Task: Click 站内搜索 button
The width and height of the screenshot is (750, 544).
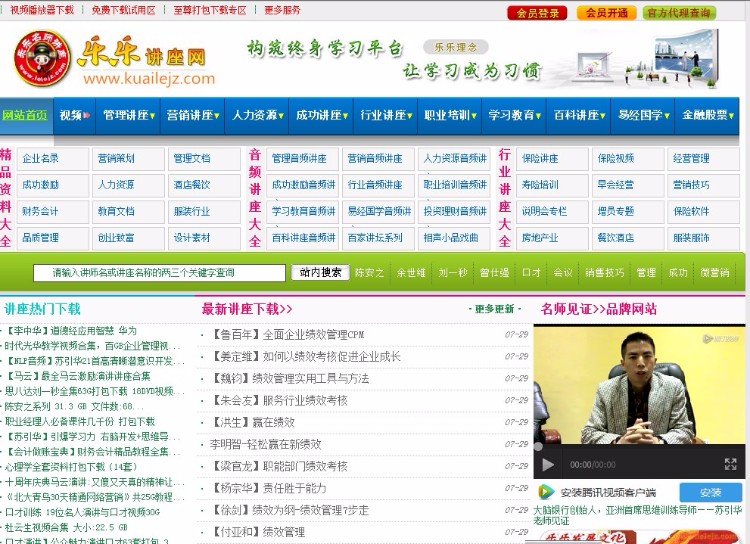Action: tap(320, 272)
